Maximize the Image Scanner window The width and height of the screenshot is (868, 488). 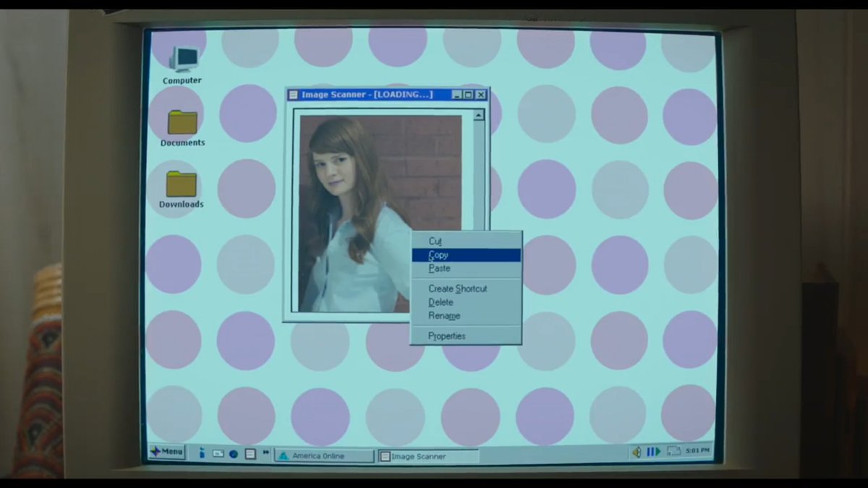pyautogui.click(x=468, y=95)
